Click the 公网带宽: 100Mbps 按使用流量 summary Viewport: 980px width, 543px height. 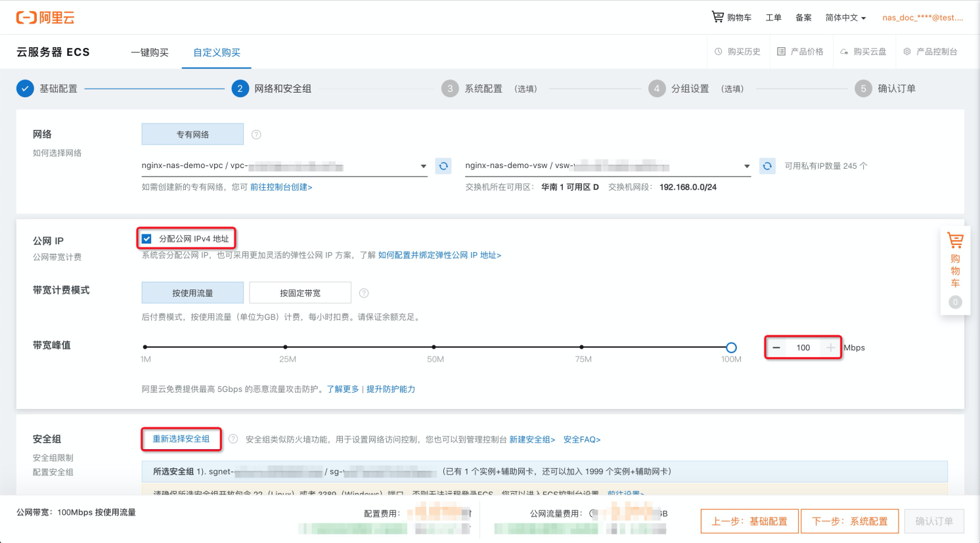point(76,513)
